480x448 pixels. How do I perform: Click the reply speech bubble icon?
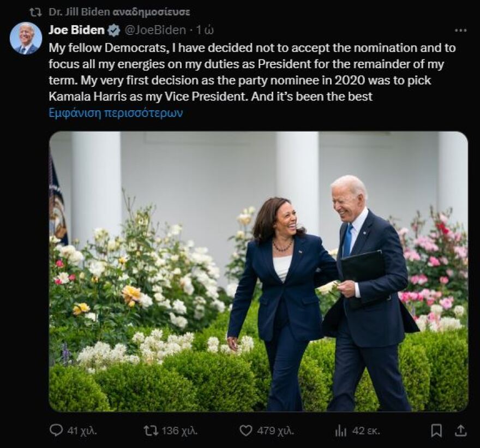[56, 431]
